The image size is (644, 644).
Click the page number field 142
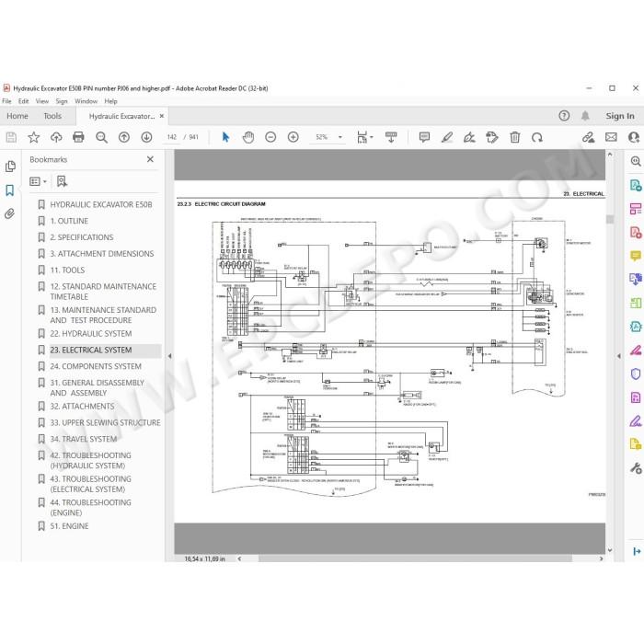pos(172,137)
